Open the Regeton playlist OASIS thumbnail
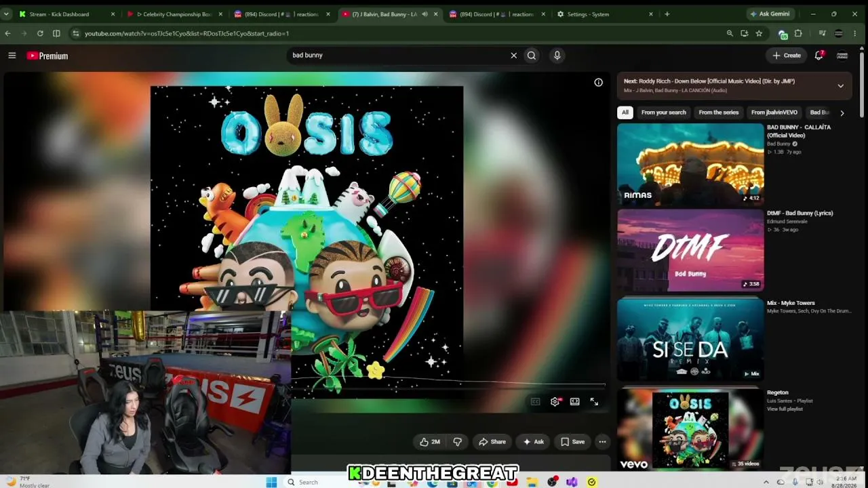Viewport: 868px width, 488px height. point(690,429)
